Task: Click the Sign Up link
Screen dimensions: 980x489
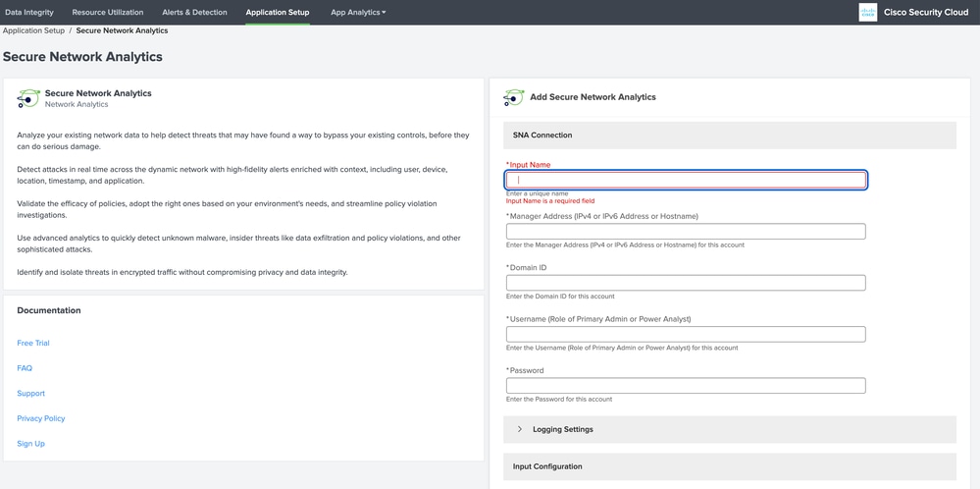Action: [x=30, y=444]
